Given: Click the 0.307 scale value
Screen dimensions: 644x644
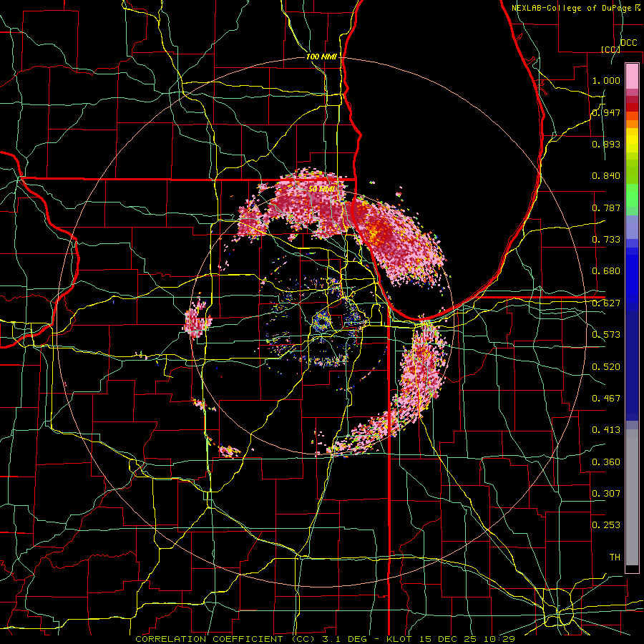Looking at the screenshot, I should coord(606,494).
